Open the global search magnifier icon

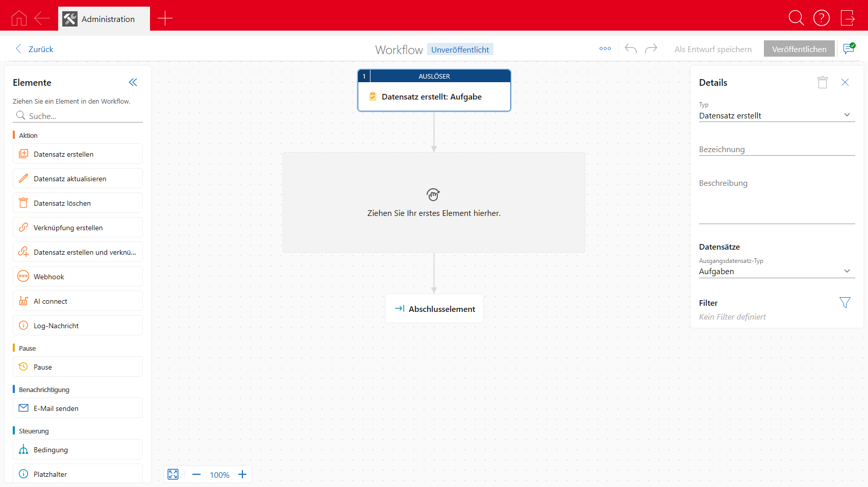coord(796,18)
